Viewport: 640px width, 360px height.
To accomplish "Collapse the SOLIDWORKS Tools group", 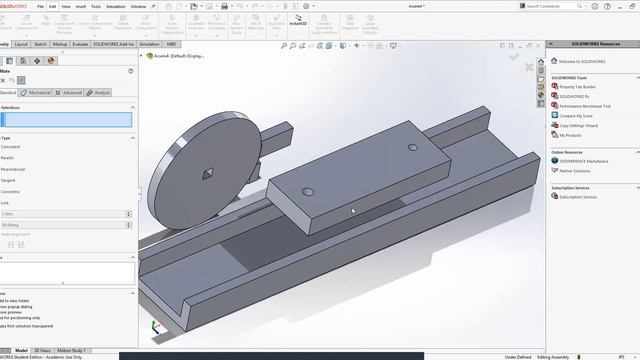I will pyautogui.click(x=638, y=78).
